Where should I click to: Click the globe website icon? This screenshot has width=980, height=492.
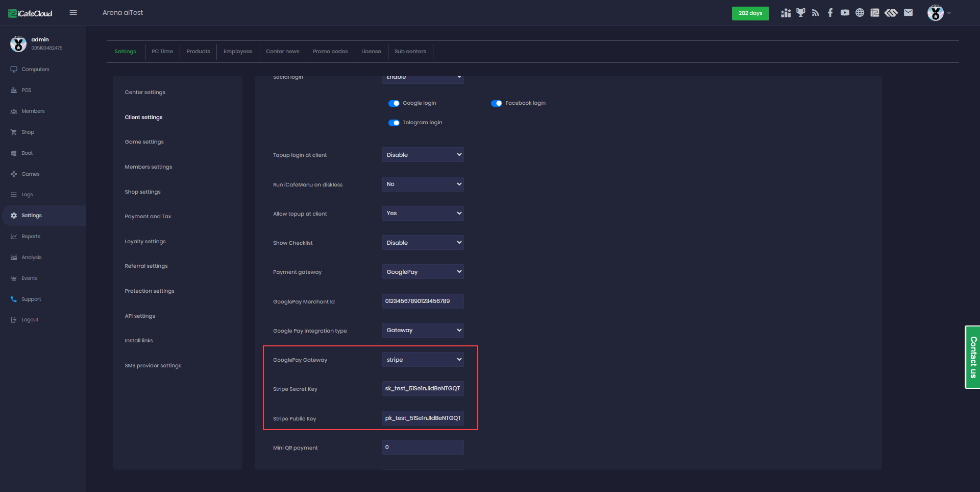[860, 13]
